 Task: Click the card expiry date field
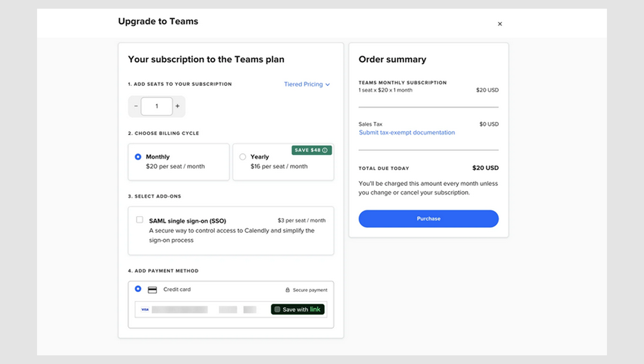pos(228,310)
